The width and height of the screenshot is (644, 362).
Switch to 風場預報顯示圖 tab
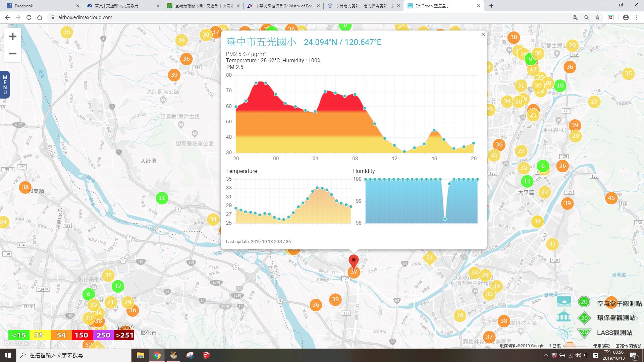pos(203,6)
